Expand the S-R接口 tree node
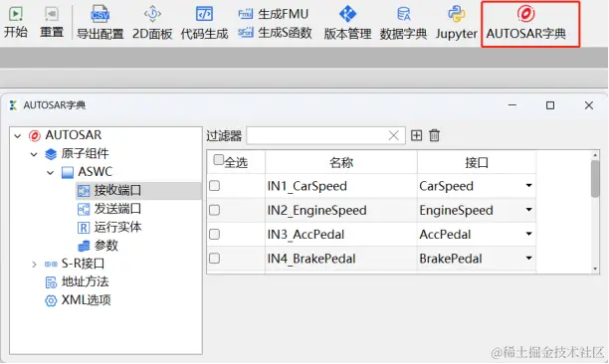Screen dimensions: 609x364 point(34,265)
